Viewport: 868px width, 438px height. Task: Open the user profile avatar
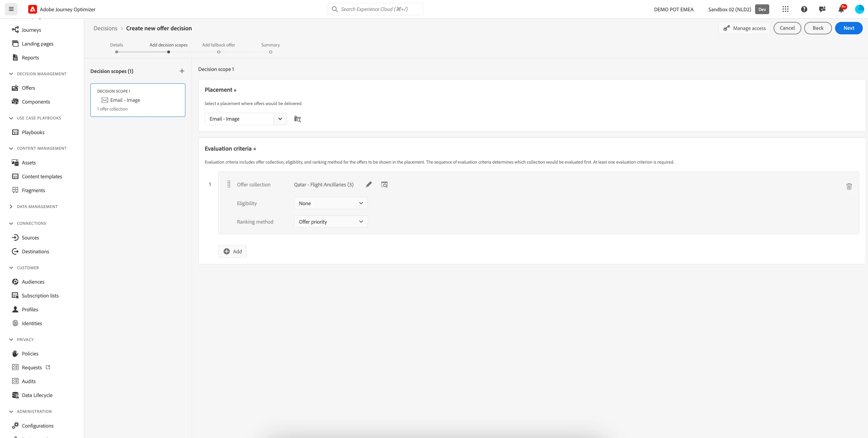(859, 9)
